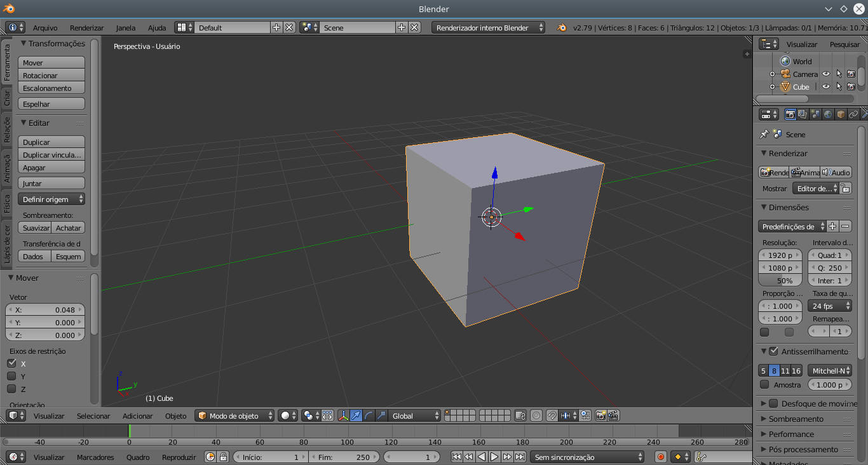Open the Object constraints chain icon
868x465 pixels.
pos(853,114)
